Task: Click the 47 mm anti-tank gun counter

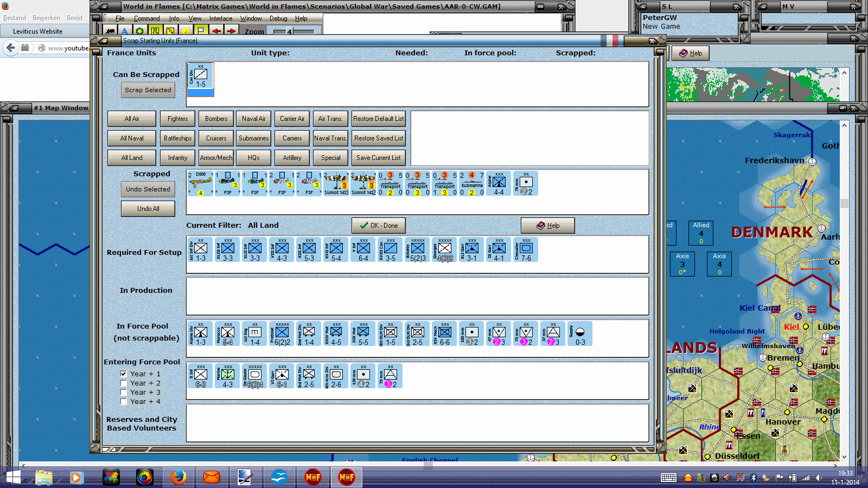Action: pyautogui.click(x=499, y=333)
